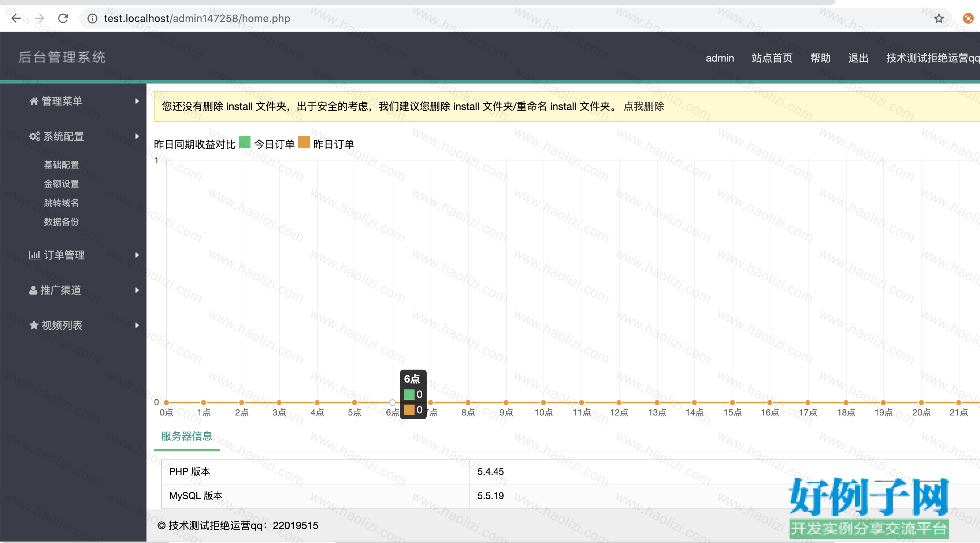Click the 3点 chart data point
The width and height of the screenshot is (980, 543).
[279, 403]
